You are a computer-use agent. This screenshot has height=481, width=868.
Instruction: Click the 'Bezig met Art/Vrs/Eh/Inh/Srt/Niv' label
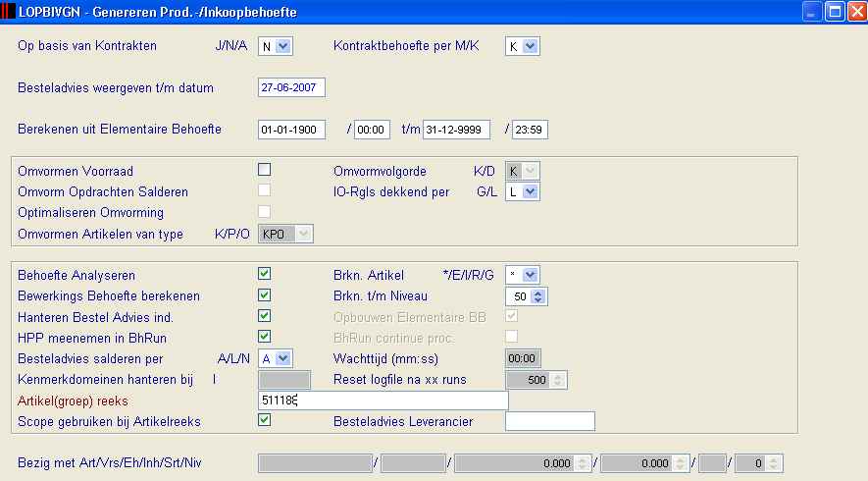coord(110,462)
